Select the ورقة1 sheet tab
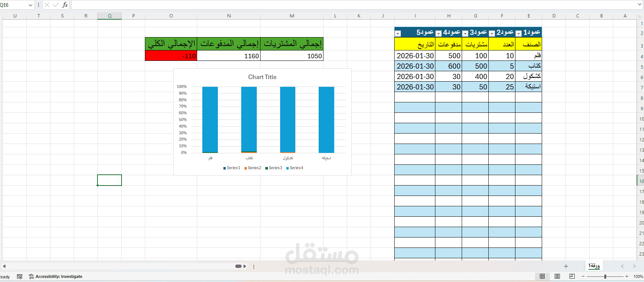This screenshot has height=282, width=644. [x=594, y=266]
